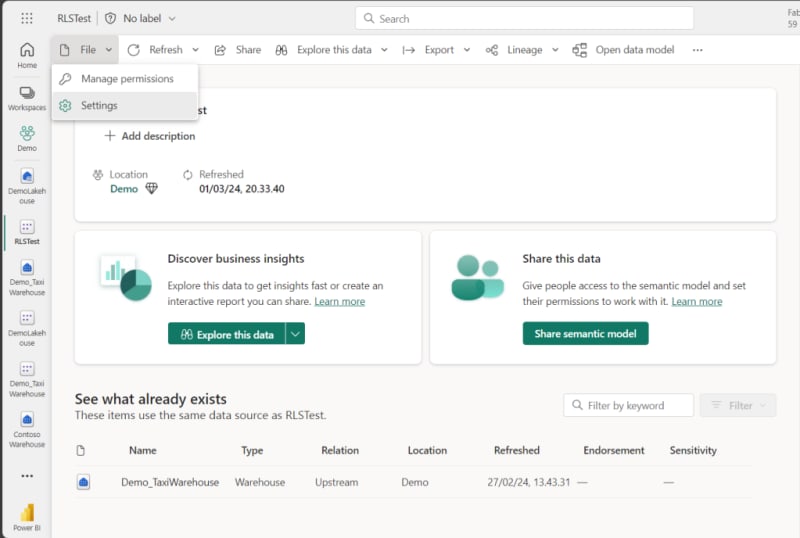Select Manage permissions menu entry
The height and width of the screenshot is (538, 800).
coord(124,79)
